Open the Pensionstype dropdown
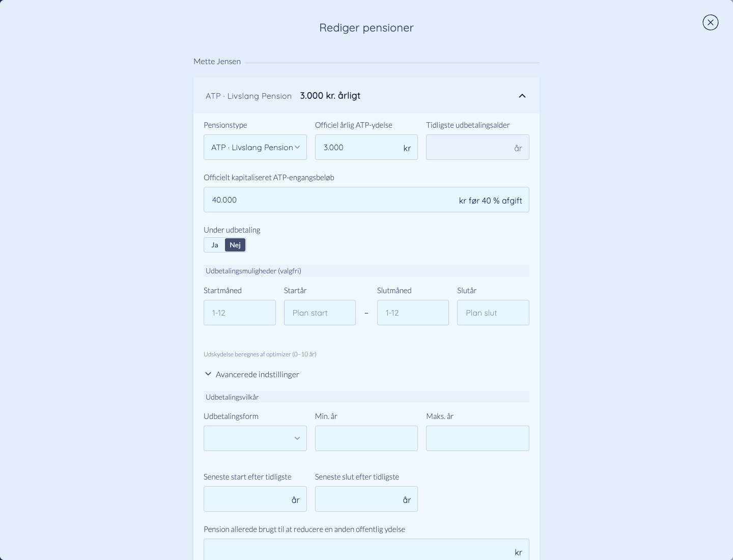 255,147
